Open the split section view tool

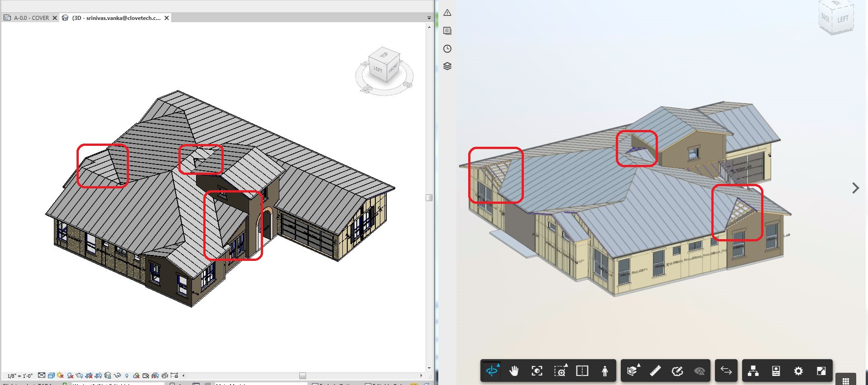(582, 371)
